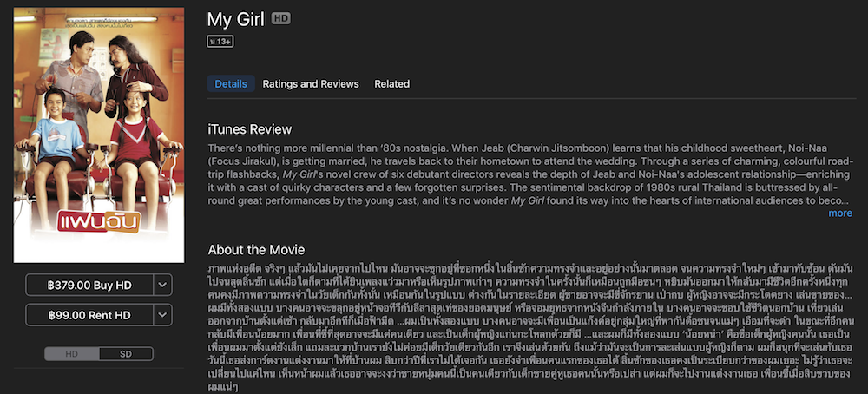Expand the iTunes Review with 'more'

tap(839, 213)
